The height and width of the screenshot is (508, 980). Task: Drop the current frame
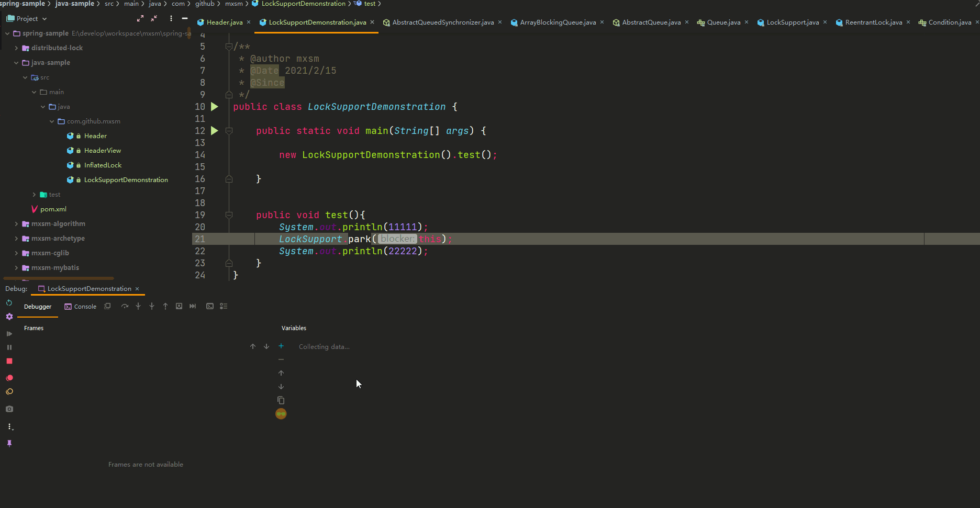point(179,307)
